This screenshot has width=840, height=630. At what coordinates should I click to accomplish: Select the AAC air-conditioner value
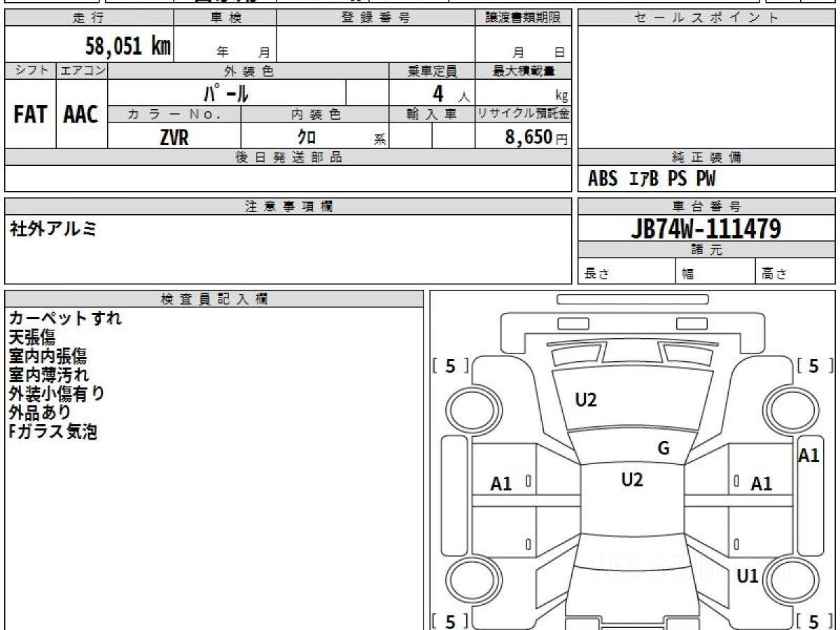pos(81,115)
